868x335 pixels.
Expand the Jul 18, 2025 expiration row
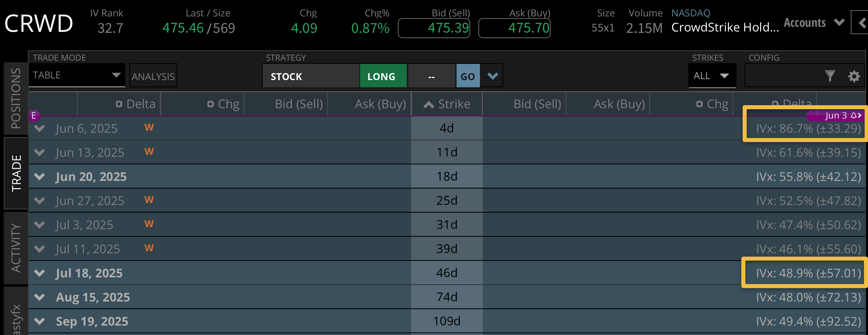coord(40,273)
